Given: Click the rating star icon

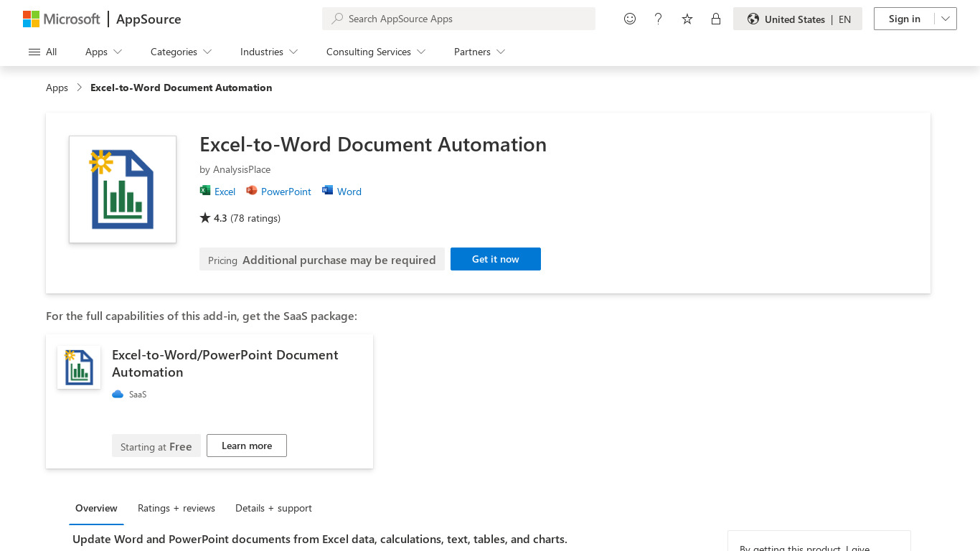Looking at the screenshot, I should [x=205, y=217].
